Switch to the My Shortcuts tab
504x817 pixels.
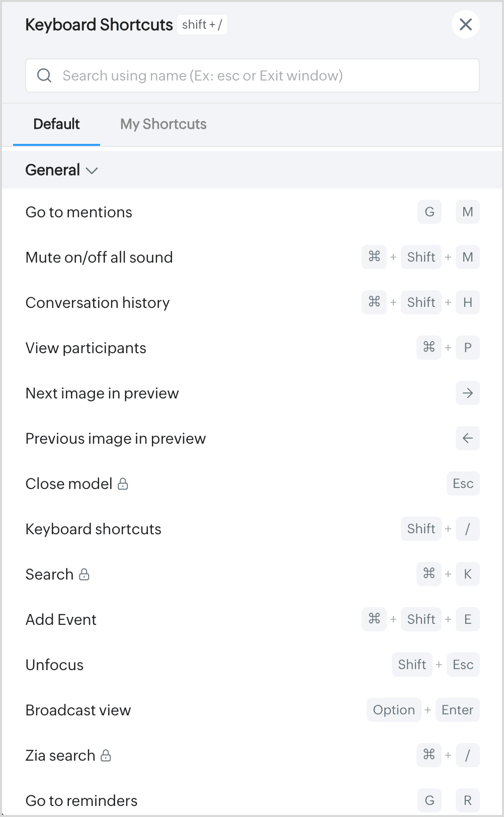(163, 124)
